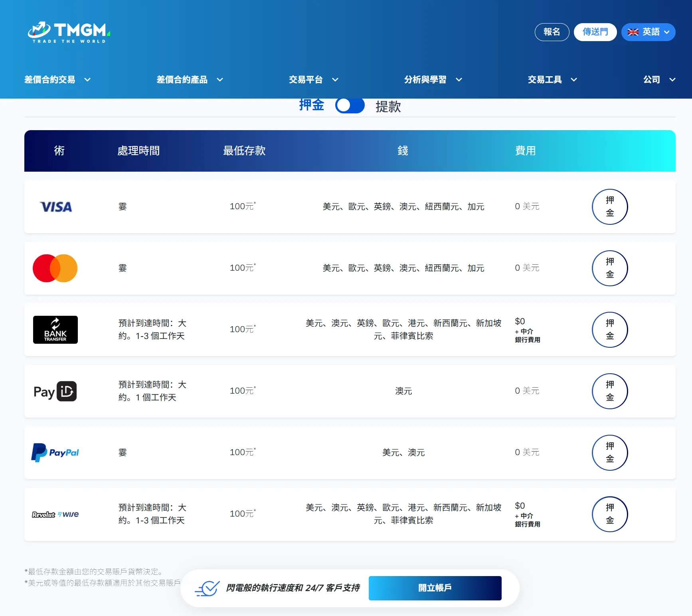Open the 公司 nav item
Viewport: 692px width, 616px height.
click(x=652, y=80)
